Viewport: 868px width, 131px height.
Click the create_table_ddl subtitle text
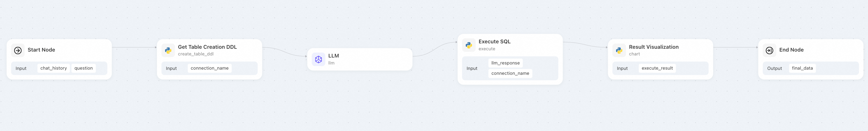click(196, 54)
